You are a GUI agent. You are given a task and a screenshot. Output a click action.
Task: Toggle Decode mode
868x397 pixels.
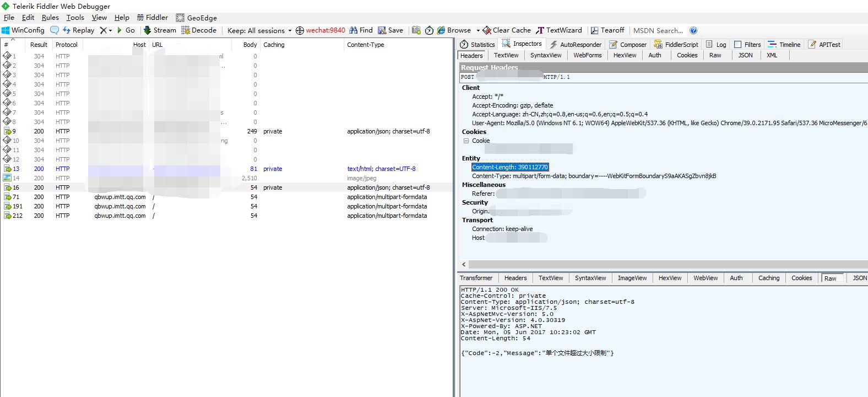[199, 30]
